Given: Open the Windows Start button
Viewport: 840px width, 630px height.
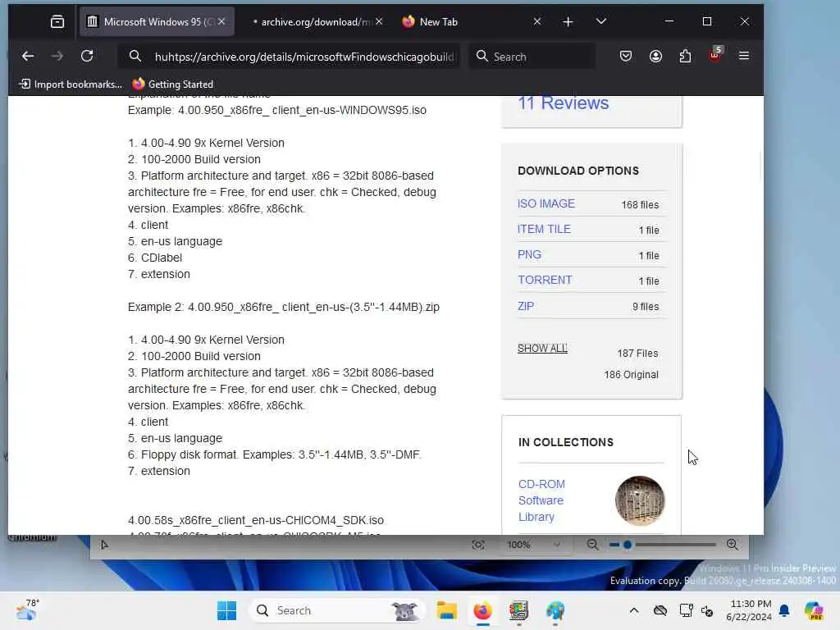Looking at the screenshot, I should click(x=226, y=610).
